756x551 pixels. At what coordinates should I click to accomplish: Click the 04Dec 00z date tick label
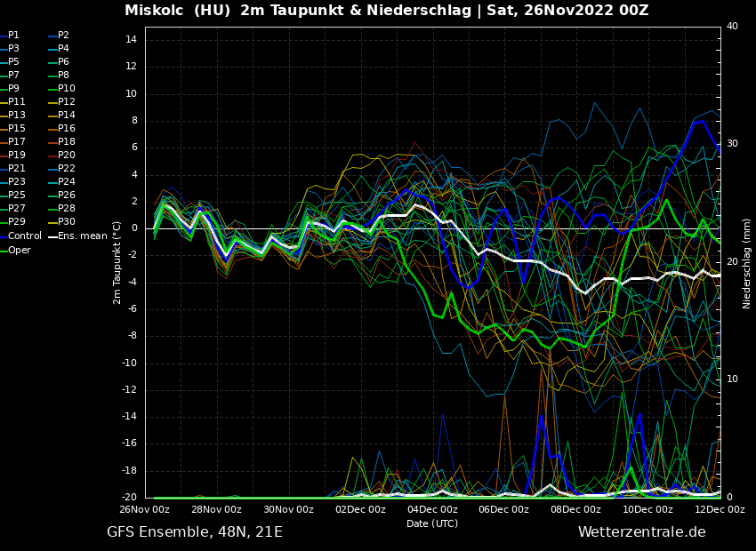coord(432,510)
